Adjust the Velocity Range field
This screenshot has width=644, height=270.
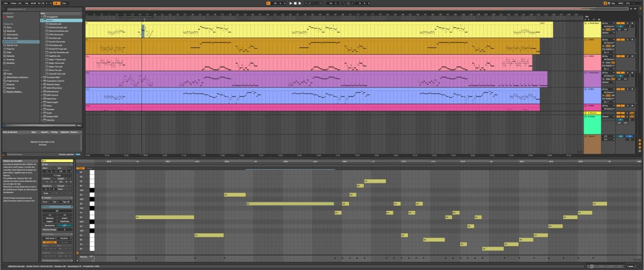click(x=65, y=230)
